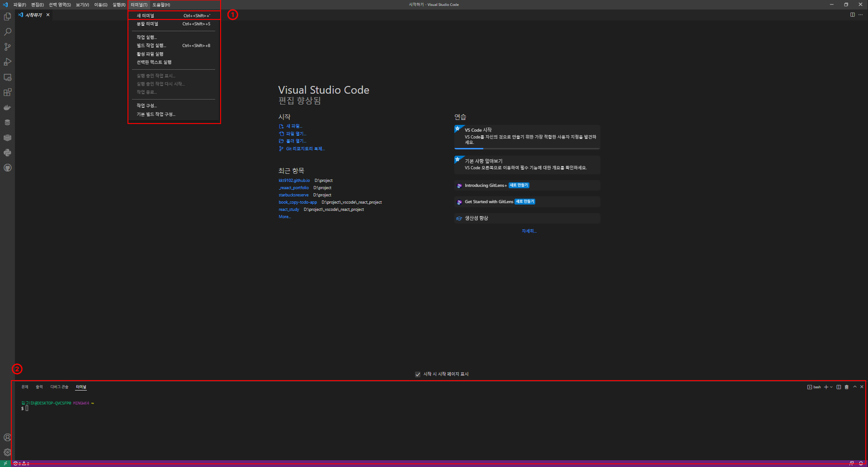Choose 선택한 텍스트 실행 menu entry

pos(174,62)
